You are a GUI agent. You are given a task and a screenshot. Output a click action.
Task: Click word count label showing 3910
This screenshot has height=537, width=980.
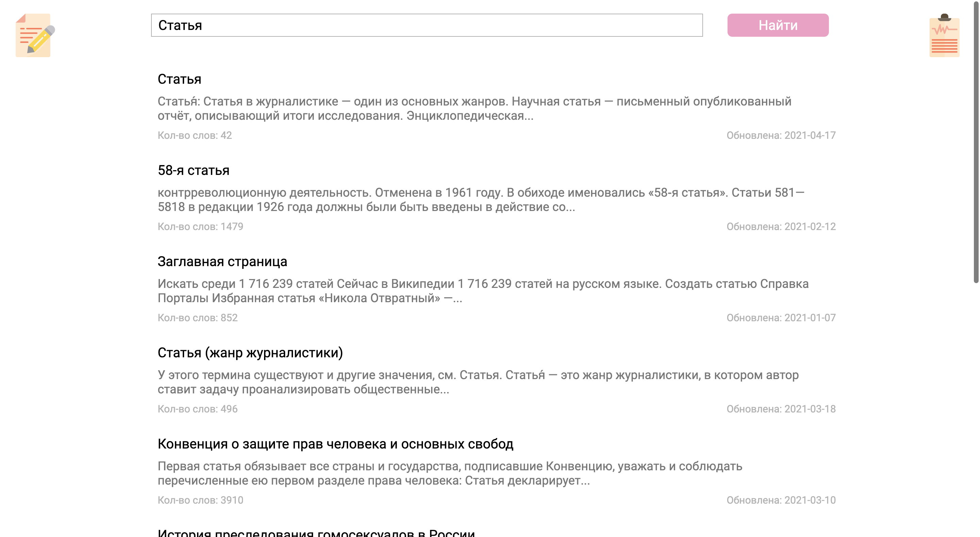tap(200, 500)
